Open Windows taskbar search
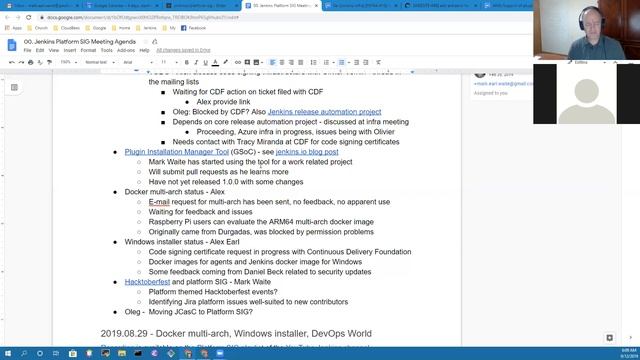 tap(24, 353)
